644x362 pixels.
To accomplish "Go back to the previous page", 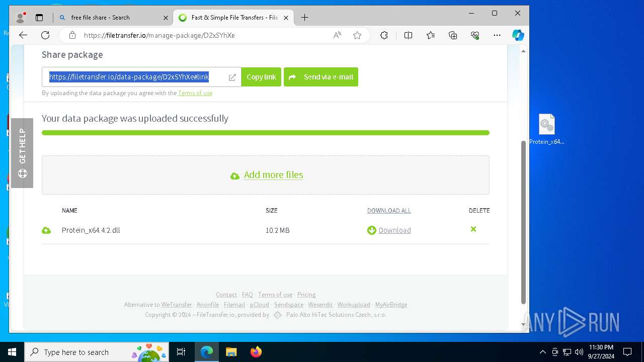I will coord(23,35).
